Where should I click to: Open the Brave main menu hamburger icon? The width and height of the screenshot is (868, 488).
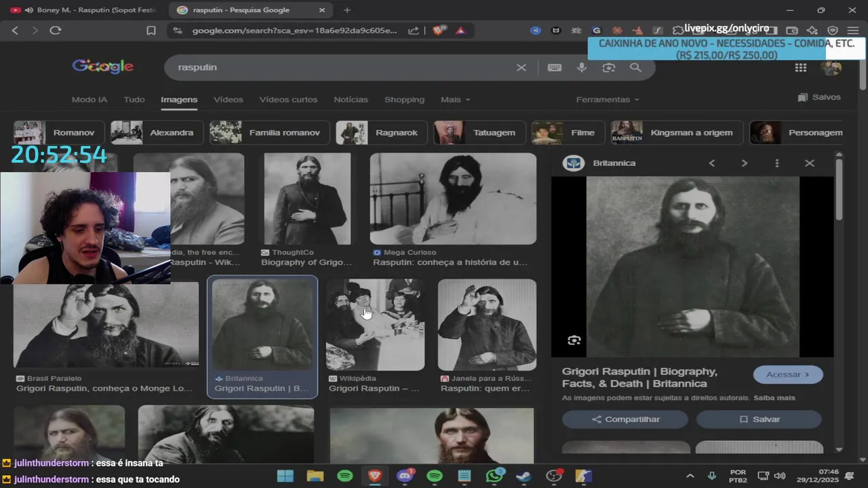click(853, 30)
